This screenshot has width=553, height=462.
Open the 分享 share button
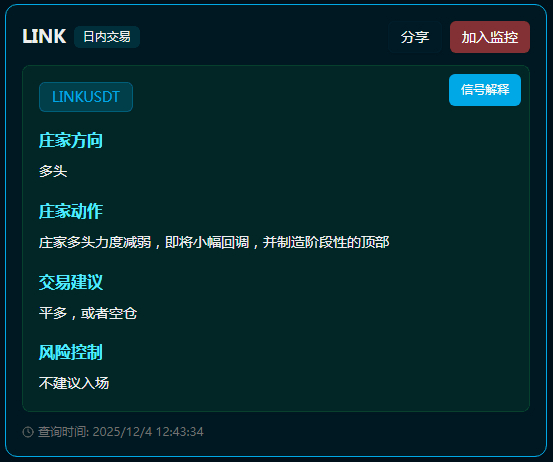pyautogui.click(x=415, y=37)
